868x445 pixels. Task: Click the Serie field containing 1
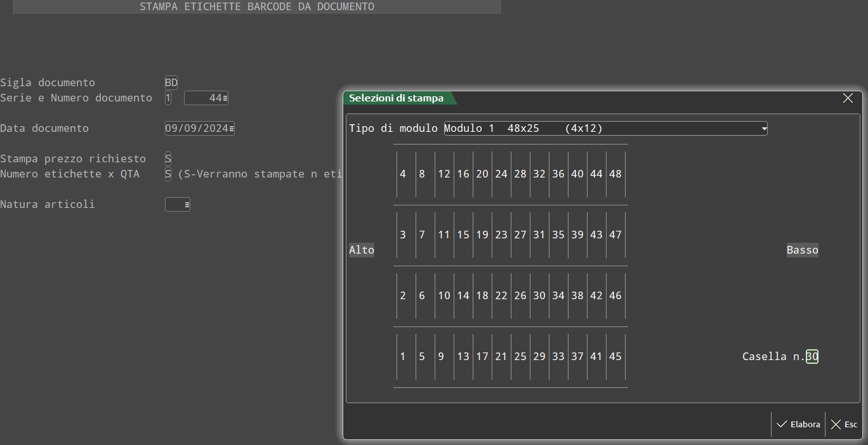168,98
